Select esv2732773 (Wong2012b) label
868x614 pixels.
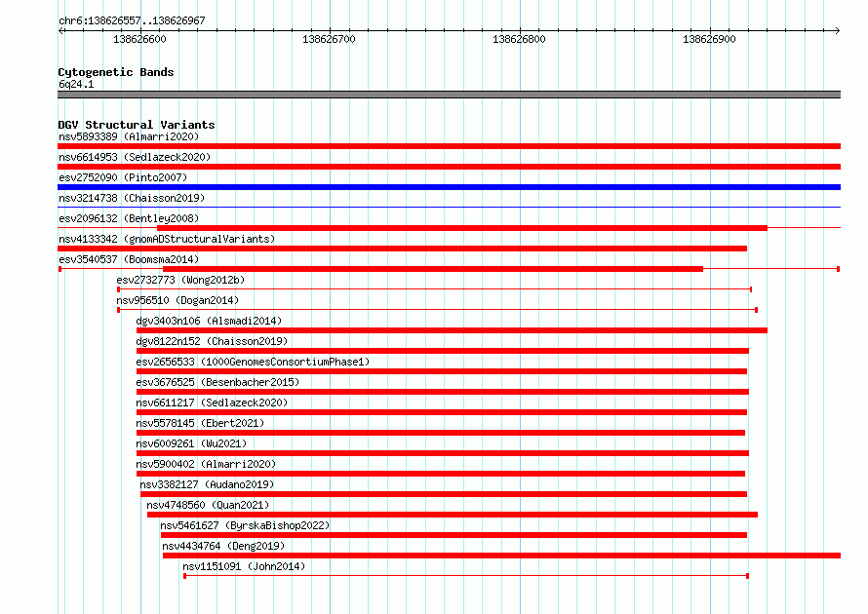click(180, 280)
